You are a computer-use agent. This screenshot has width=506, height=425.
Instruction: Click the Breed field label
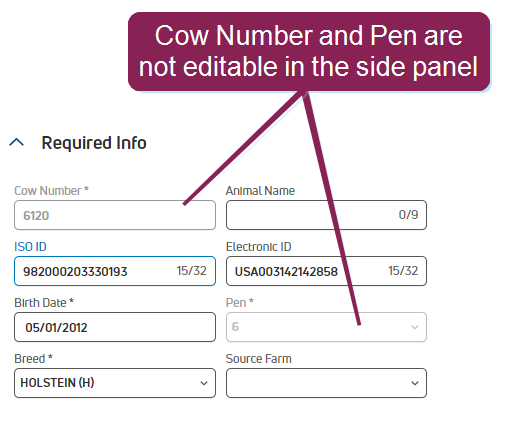[33, 359]
